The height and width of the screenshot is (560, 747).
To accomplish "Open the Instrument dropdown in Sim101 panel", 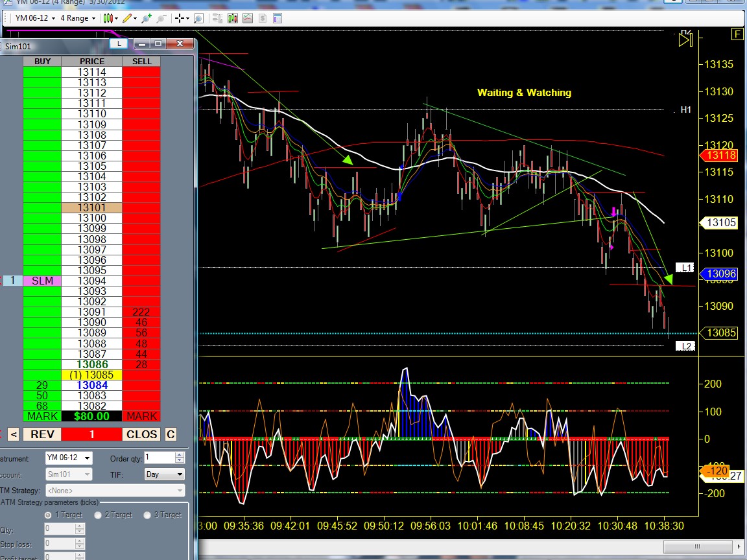I will point(69,458).
